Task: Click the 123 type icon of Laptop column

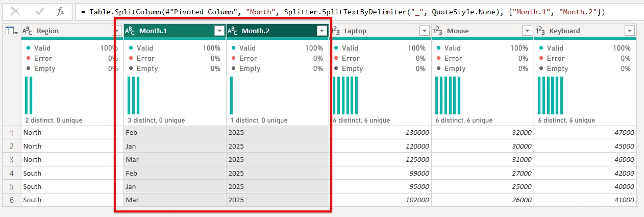Action: coord(336,31)
